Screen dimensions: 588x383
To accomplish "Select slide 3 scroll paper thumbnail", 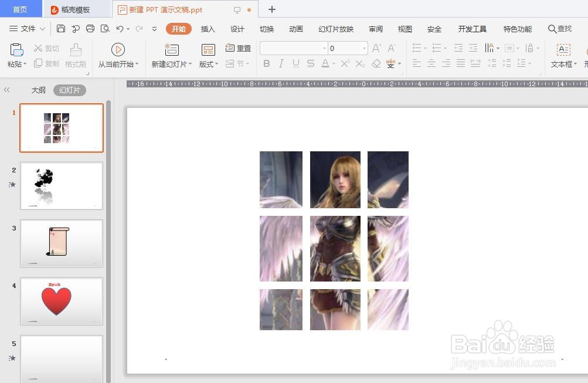I will click(62, 243).
